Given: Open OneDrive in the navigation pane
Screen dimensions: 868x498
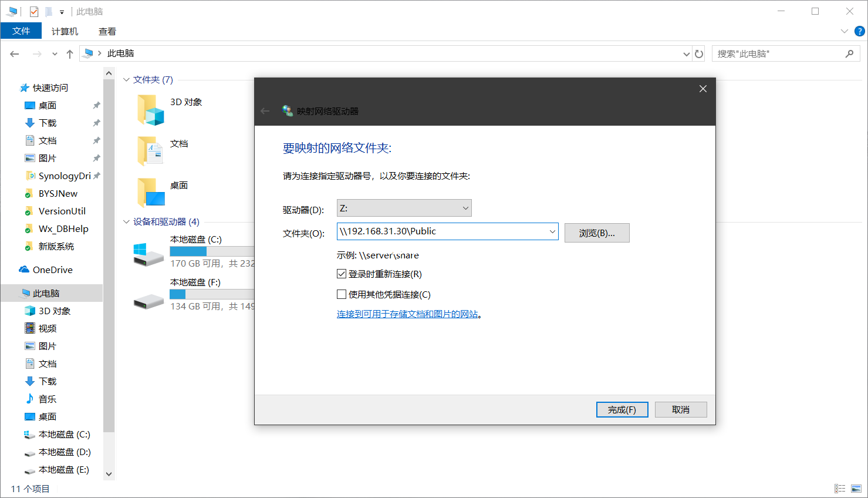Looking at the screenshot, I should 53,270.
